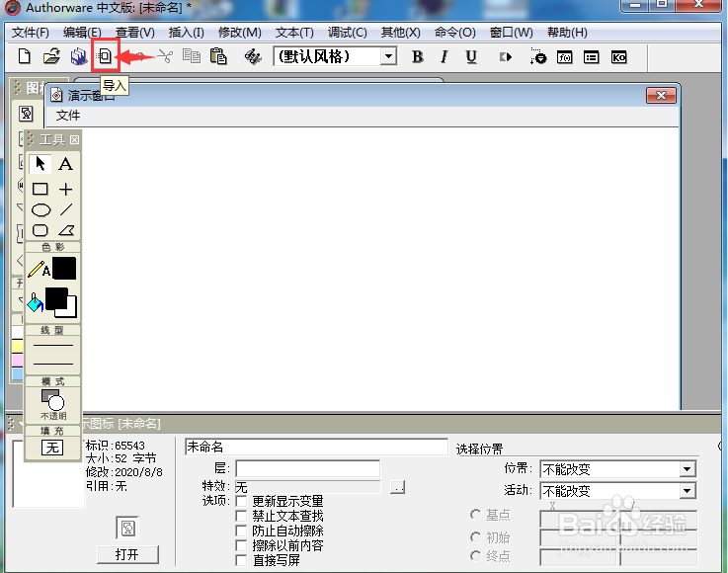Screen dimensions: 728x573
Task: Open the Functions window icon
Action: (565, 57)
